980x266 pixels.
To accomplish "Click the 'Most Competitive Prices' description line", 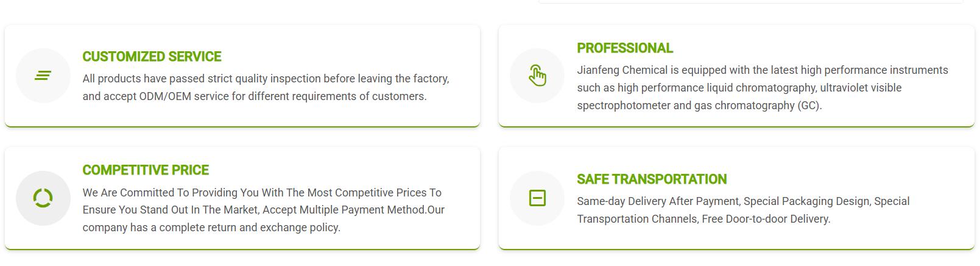I will coord(262,193).
